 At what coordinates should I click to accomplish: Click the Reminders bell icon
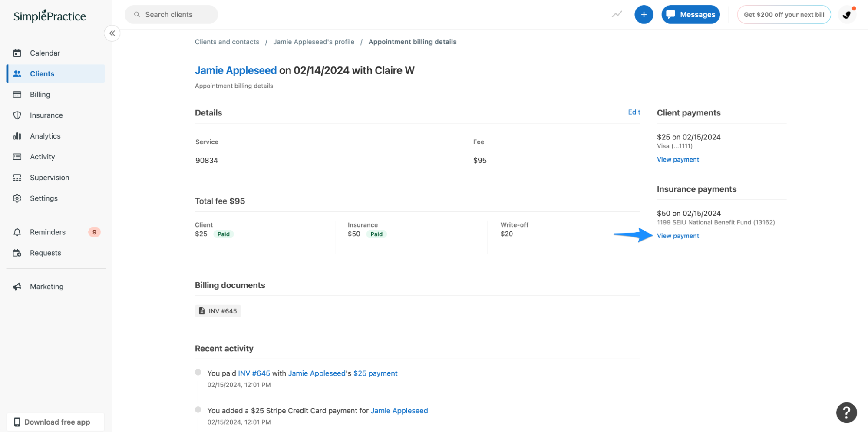pos(17,232)
